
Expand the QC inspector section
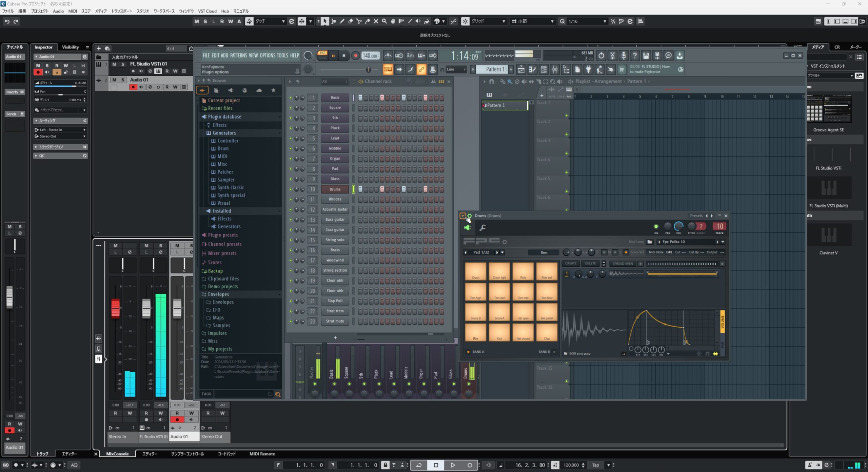(x=61, y=156)
